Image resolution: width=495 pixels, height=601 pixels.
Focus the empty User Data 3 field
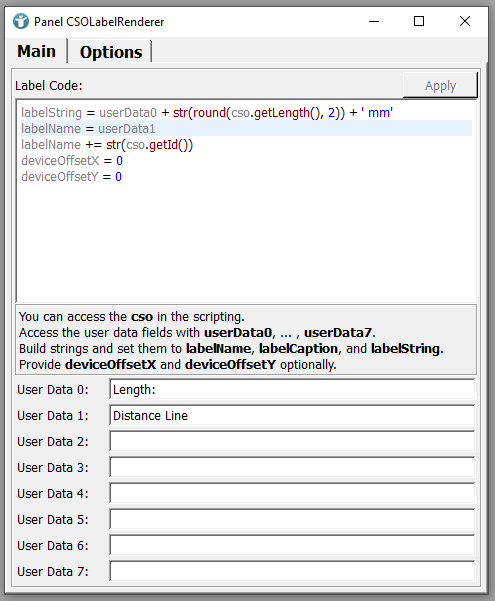click(x=292, y=468)
